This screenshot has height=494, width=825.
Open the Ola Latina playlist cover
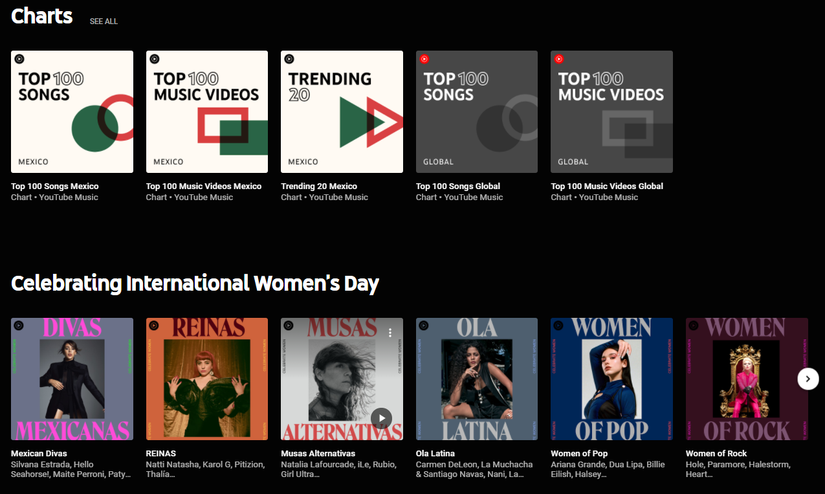477,379
